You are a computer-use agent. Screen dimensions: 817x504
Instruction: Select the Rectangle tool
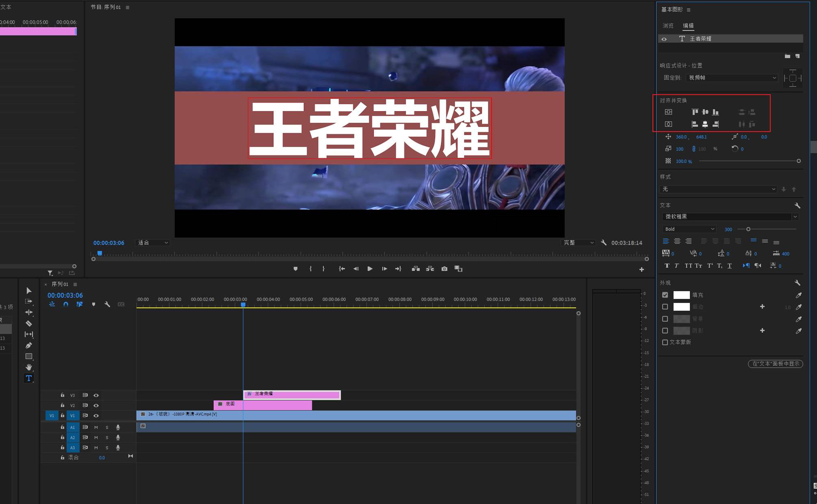28,357
